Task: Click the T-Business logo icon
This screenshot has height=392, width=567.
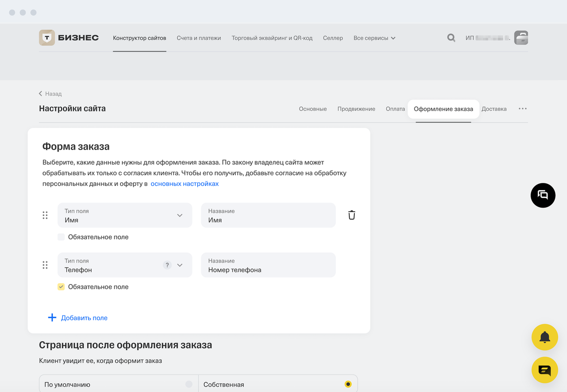Action: [x=47, y=38]
